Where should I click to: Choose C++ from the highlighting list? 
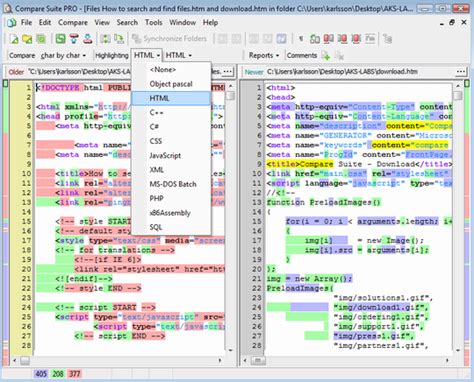pos(171,113)
